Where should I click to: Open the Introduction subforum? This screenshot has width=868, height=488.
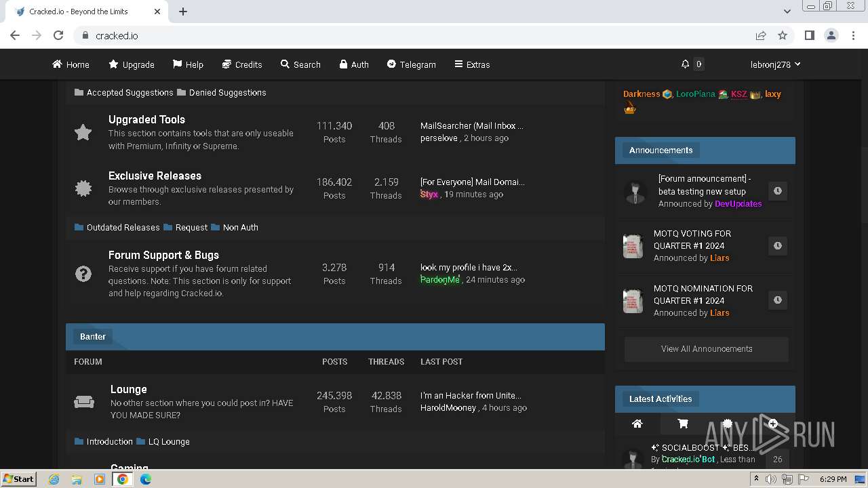point(109,441)
